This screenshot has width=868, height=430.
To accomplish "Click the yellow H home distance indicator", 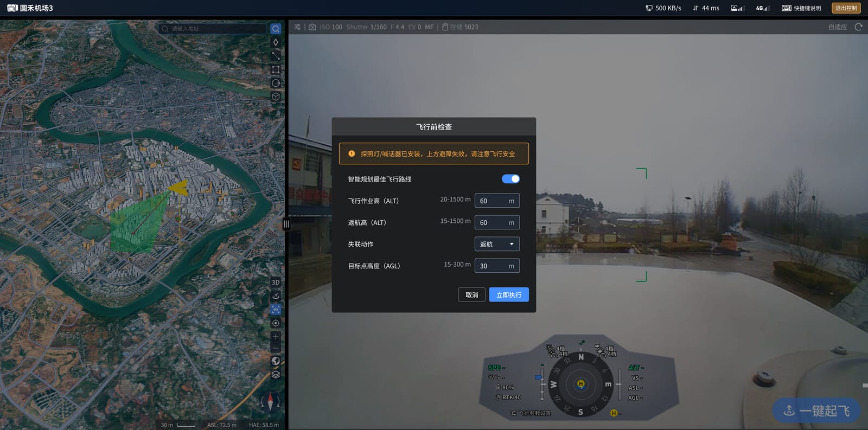I will [614, 413].
